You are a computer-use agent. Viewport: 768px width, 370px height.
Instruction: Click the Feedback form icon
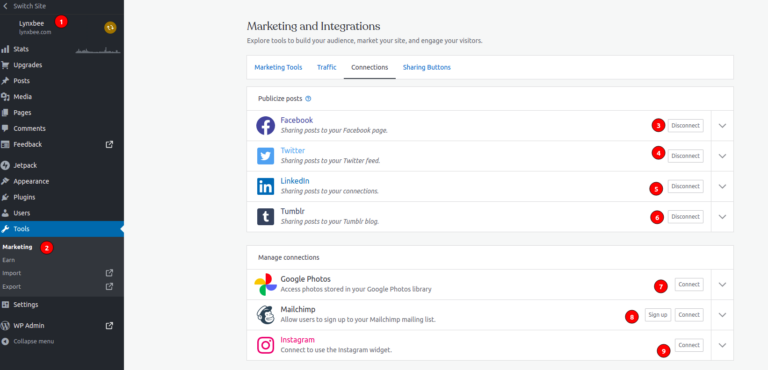point(5,145)
